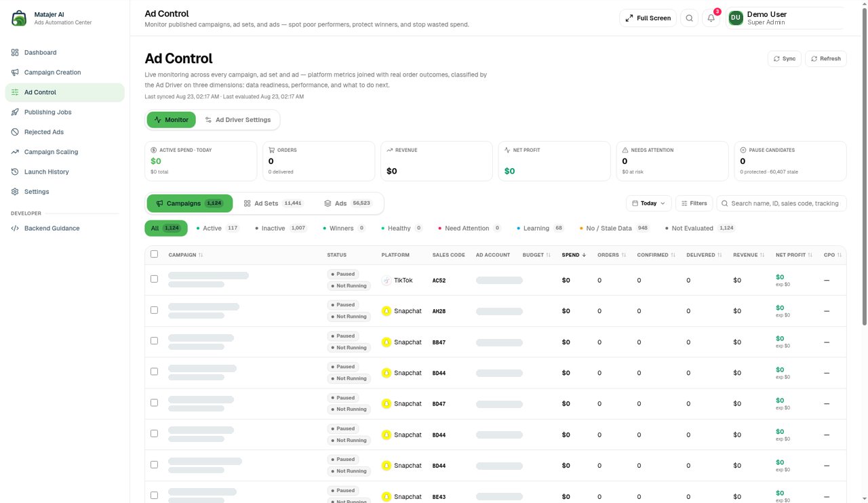
Task: Click the Settings gear icon in sidebar
Action: [15, 192]
